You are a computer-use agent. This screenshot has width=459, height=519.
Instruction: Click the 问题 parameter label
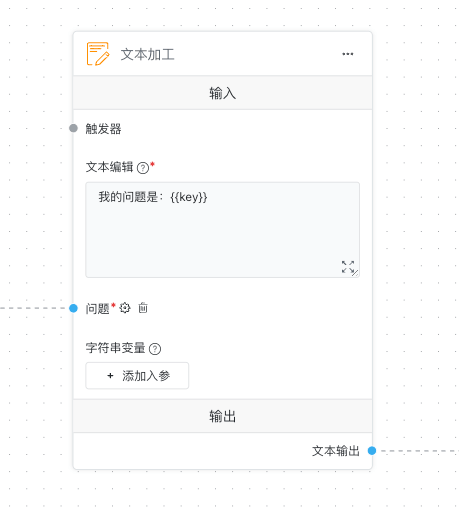[x=97, y=308]
